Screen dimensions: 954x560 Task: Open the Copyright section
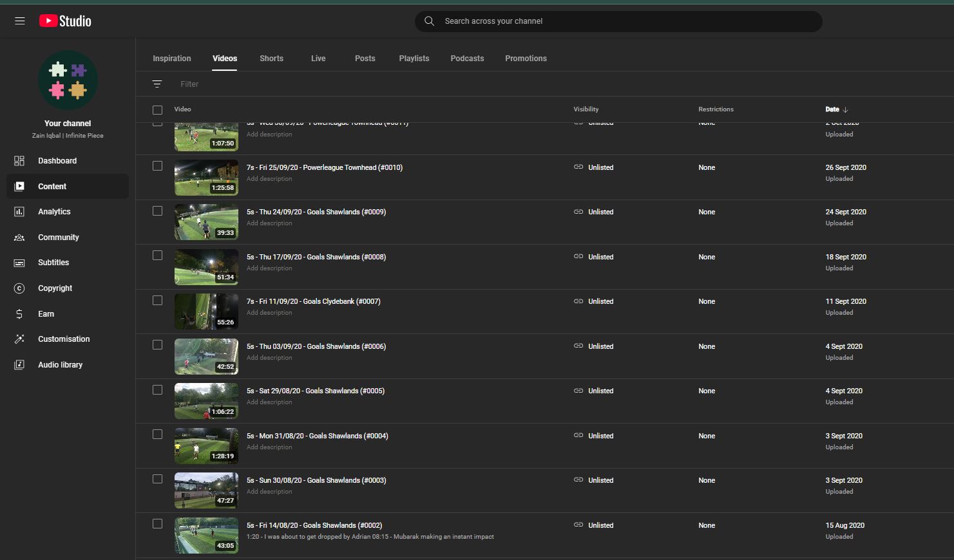(x=55, y=288)
